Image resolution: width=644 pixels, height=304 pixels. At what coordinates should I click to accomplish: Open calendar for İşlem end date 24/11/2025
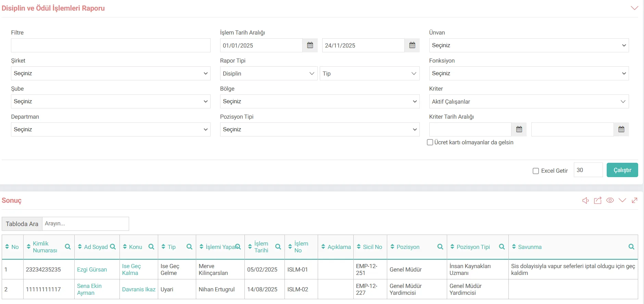click(x=412, y=45)
